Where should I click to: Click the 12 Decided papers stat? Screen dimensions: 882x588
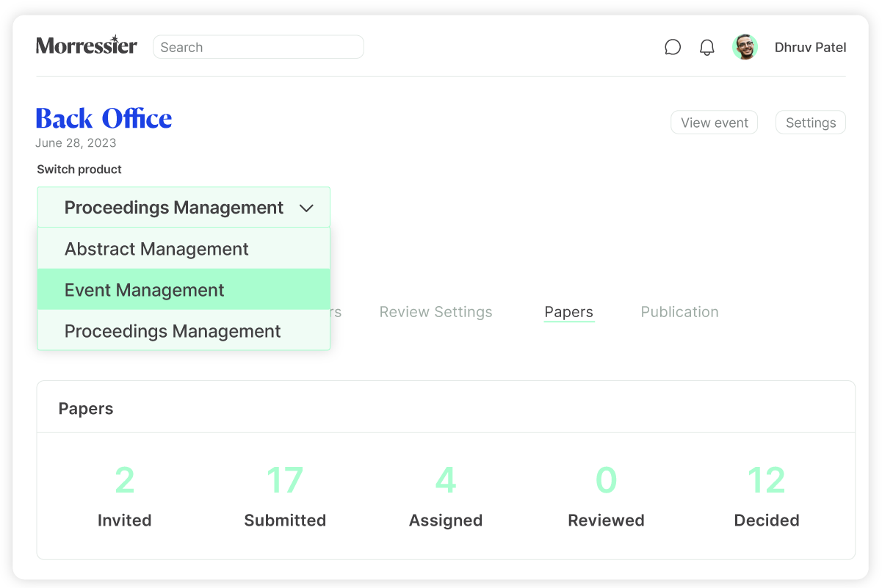(x=766, y=496)
